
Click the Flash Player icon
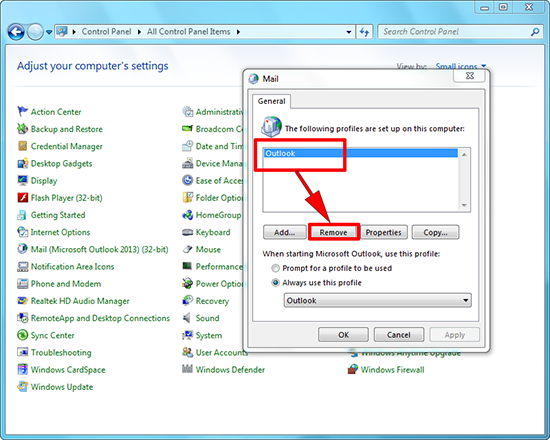pos(22,198)
